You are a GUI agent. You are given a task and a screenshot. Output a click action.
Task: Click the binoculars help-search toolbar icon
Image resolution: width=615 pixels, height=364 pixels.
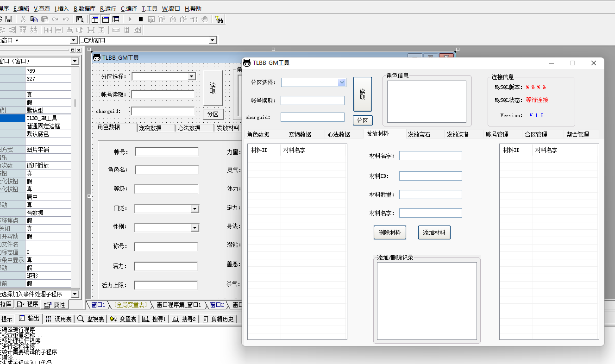(219, 19)
